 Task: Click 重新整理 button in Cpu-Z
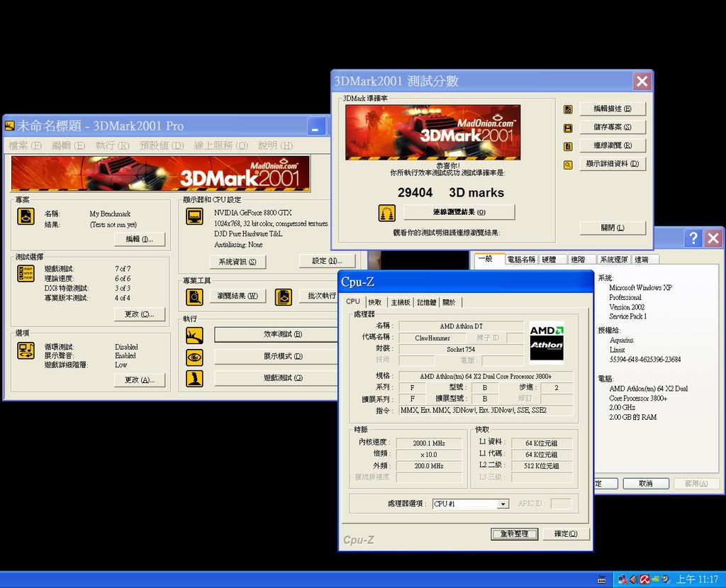[514, 534]
